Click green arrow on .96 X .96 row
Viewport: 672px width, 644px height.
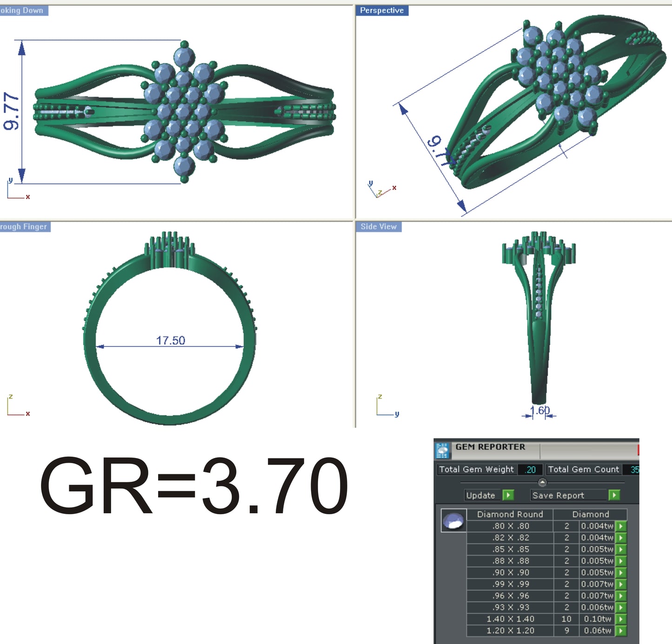pos(621,596)
